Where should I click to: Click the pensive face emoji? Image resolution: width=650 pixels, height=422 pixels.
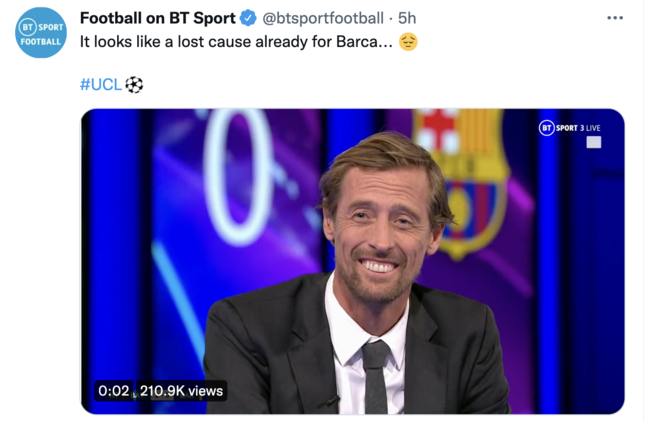pos(407,42)
